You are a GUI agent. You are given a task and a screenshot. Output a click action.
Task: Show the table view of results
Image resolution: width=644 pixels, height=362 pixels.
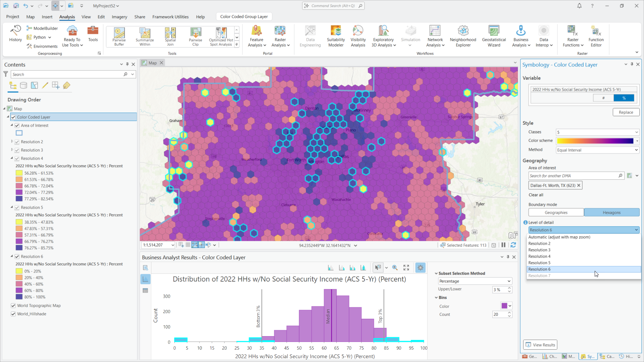tap(145, 291)
